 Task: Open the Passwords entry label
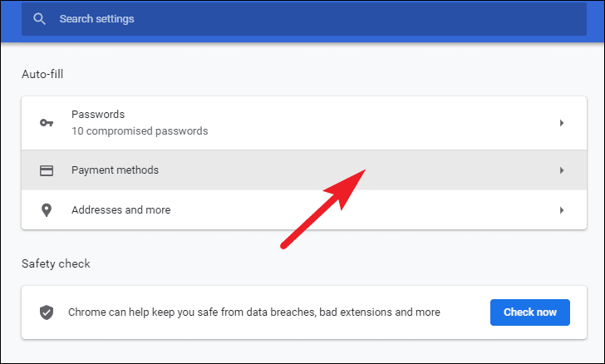[x=98, y=114]
